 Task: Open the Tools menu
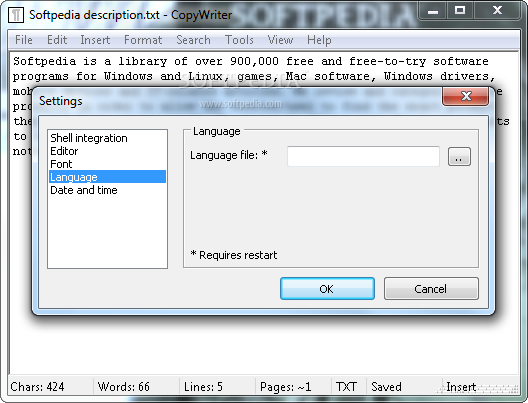coord(239,40)
